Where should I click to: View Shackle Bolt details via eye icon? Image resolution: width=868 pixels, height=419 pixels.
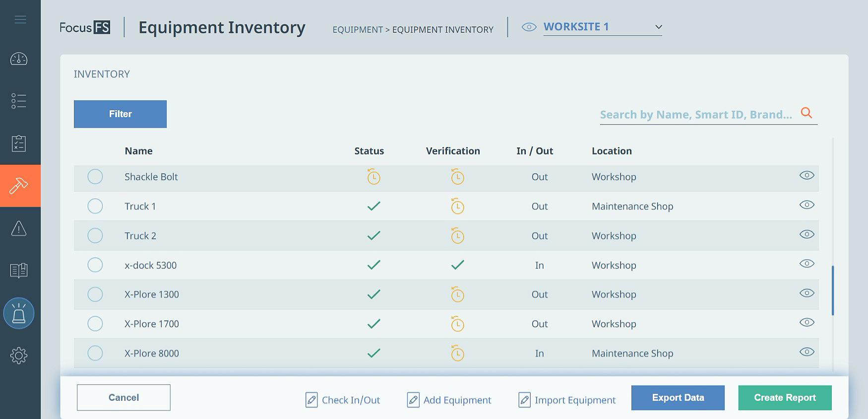(806, 175)
